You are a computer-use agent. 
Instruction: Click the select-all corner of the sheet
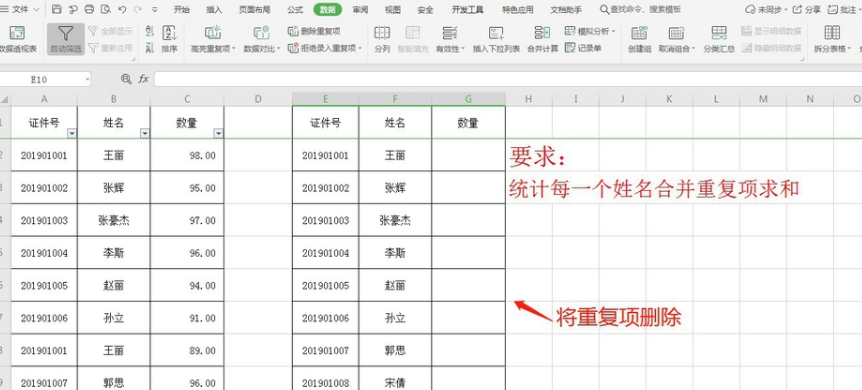(4, 100)
